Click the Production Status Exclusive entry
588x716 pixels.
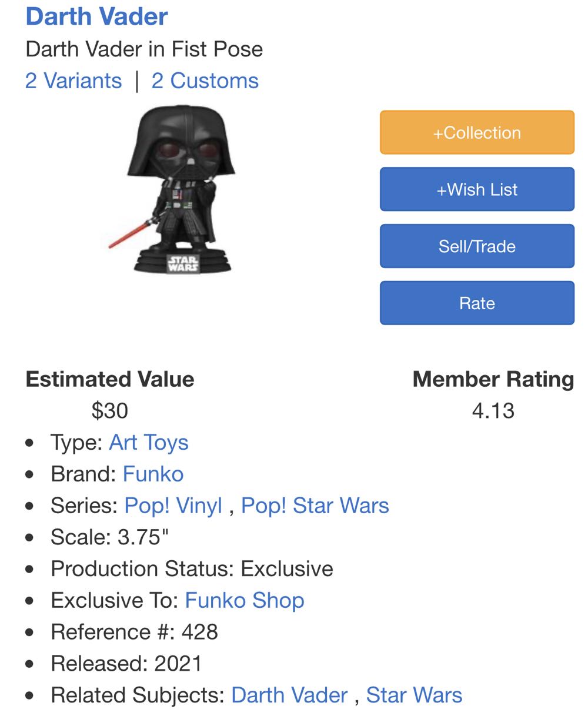click(192, 569)
